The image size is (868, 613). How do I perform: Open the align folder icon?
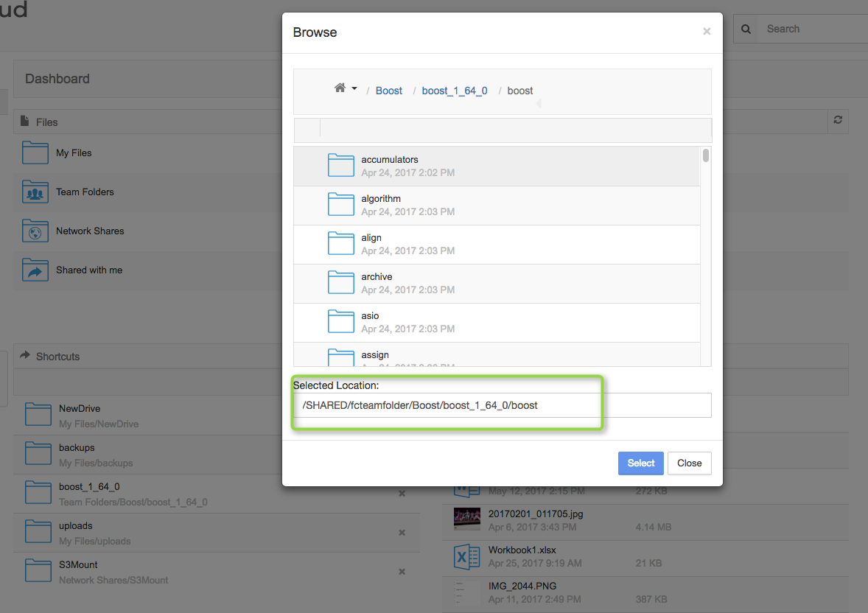coord(341,243)
